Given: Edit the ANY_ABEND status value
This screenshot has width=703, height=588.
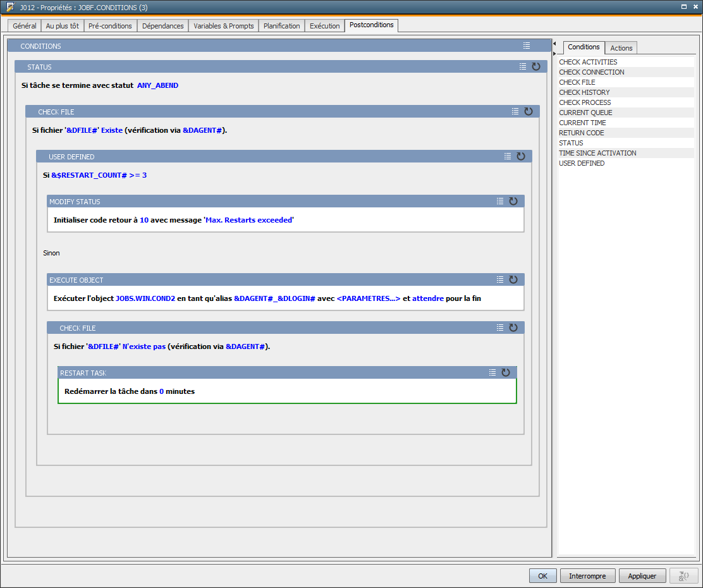Looking at the screenshot, I should click(158, 85).
